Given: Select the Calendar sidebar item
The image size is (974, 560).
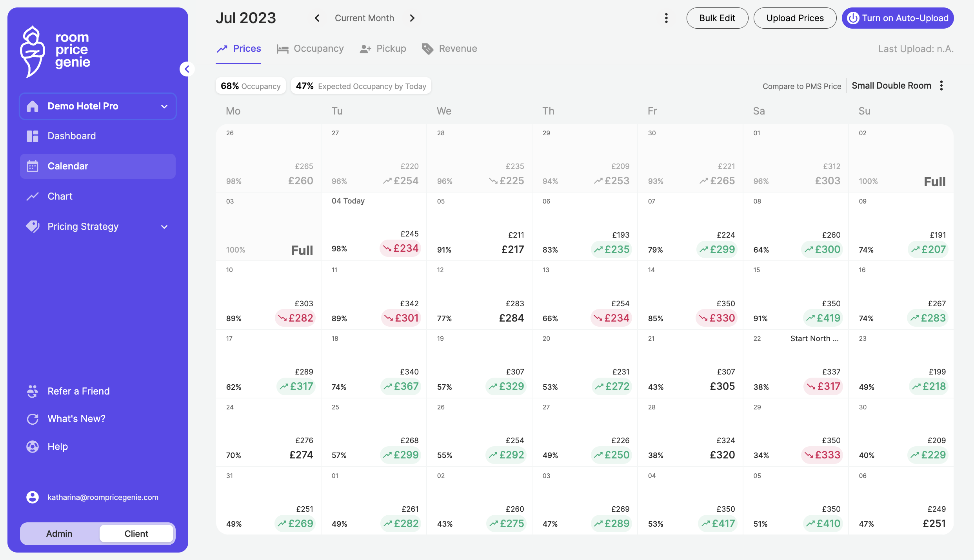Looking at the screenshot, I should (98, 166).
